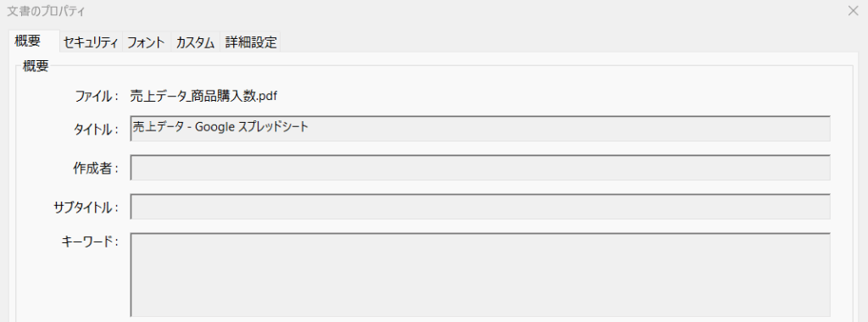Click the 文書のプロパティ title bar text

coord(46,10)
